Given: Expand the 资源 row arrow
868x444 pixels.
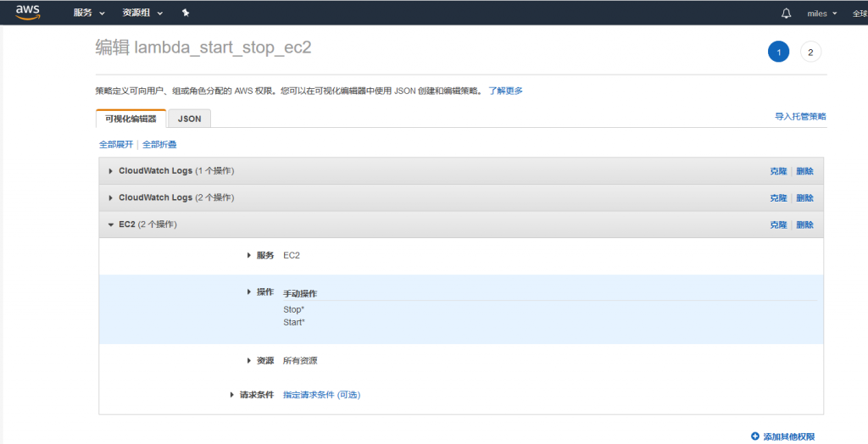Looking at the screenshot, I should (248, 361).
